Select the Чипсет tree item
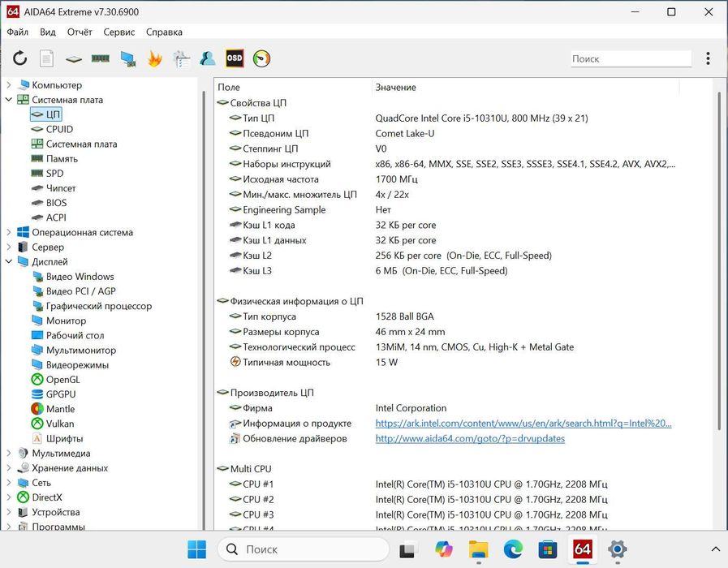728x568 pixels. coord(54,188)
